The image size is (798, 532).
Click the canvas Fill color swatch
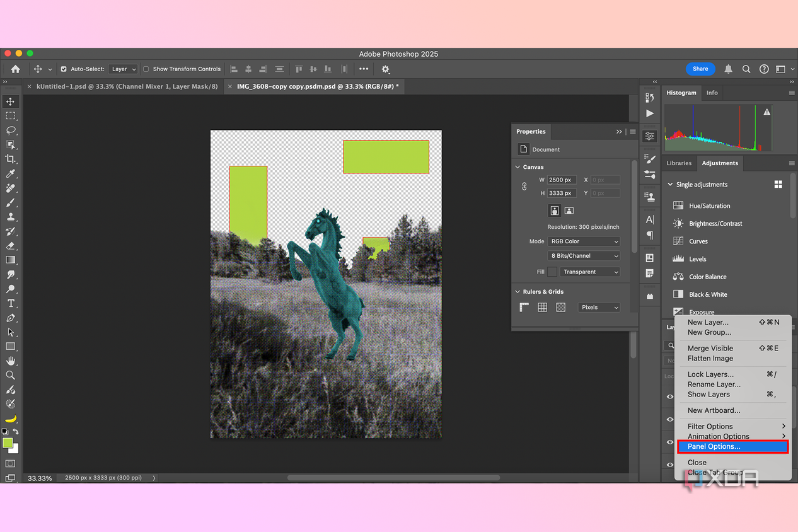pyautogui.click(x=552, y=272)
